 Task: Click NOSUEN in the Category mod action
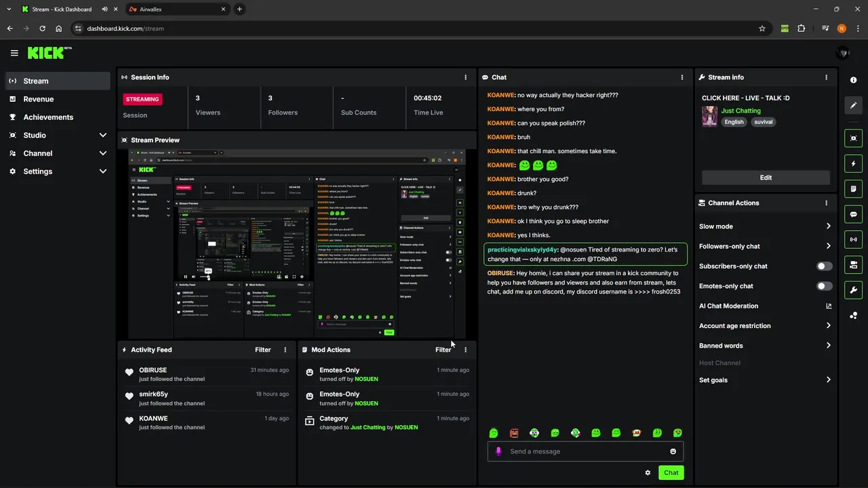pos(406,428)
